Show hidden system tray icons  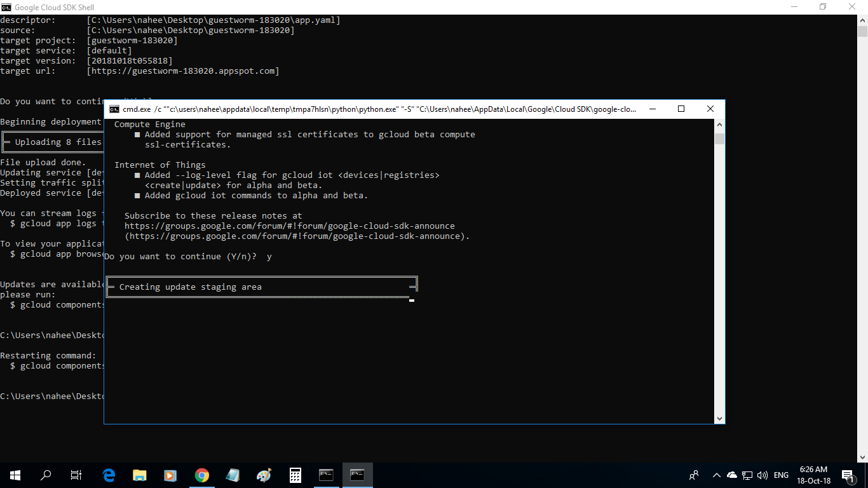(x=717, y=475)
